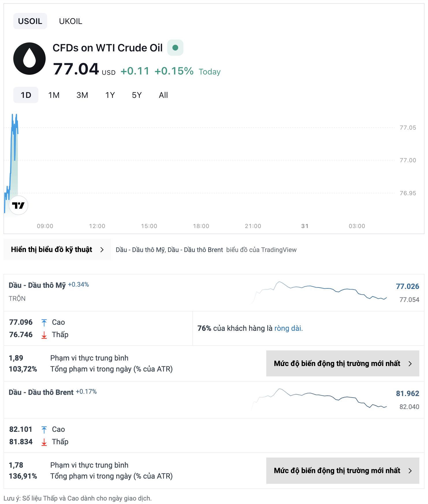This screenshot has height=504, width=428.
Task: Click the WTI crude oil droplet logo
Action: (x=29, y=59)
